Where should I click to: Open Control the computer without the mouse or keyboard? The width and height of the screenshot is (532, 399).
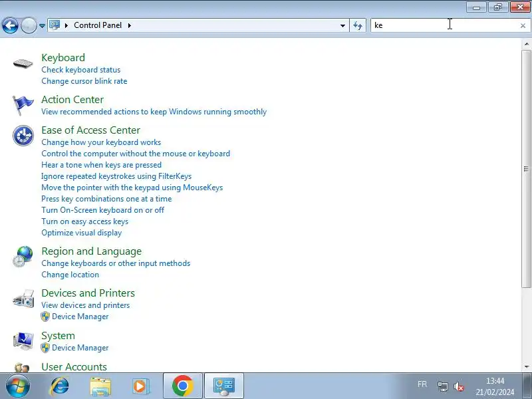pos(136,154)
